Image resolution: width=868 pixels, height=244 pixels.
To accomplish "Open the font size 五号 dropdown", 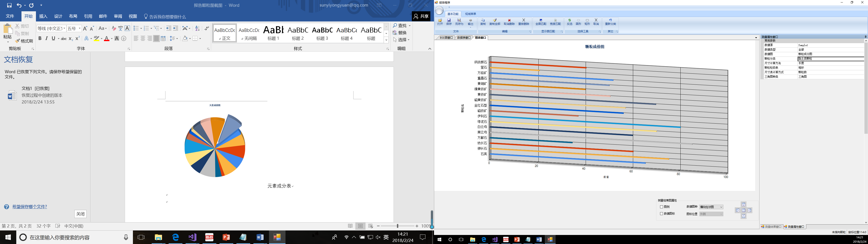I will click(80, 29).
